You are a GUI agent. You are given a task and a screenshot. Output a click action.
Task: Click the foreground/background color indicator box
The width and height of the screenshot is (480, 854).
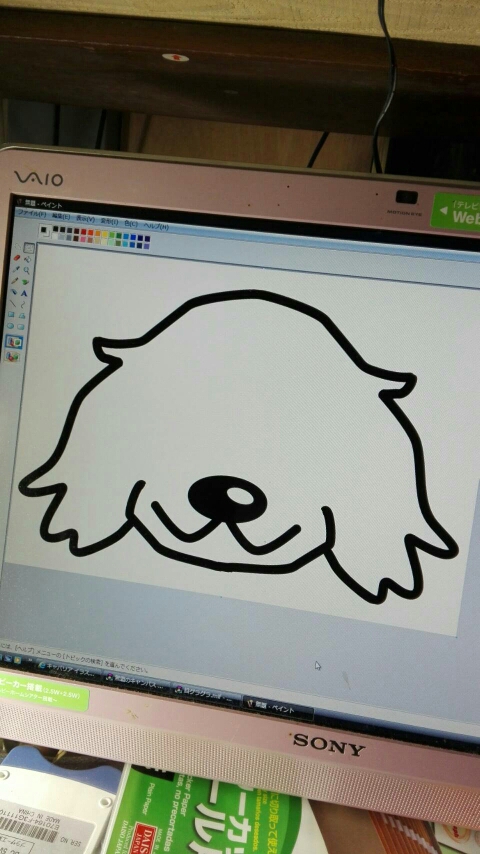click(45, 231)
